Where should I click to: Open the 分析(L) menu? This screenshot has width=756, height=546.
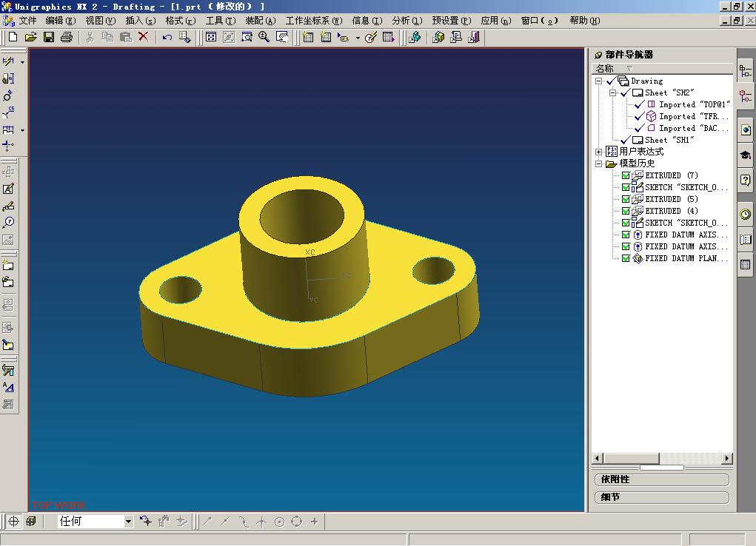click(407, 21)
